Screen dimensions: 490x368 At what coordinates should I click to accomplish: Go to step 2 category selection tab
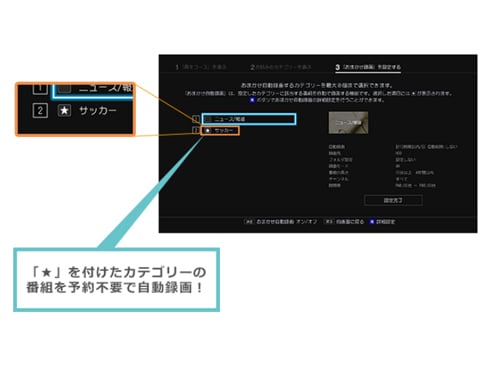point(281,67)
